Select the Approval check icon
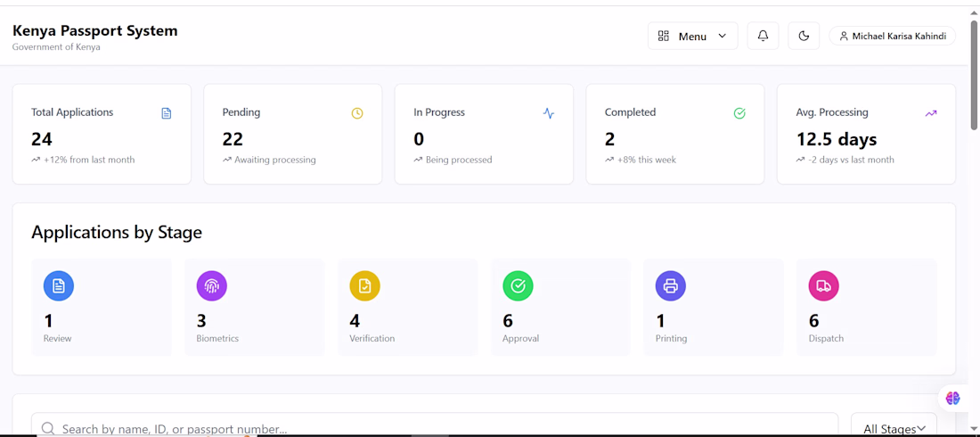Screen dimensions: 980x437 (519, 286)
